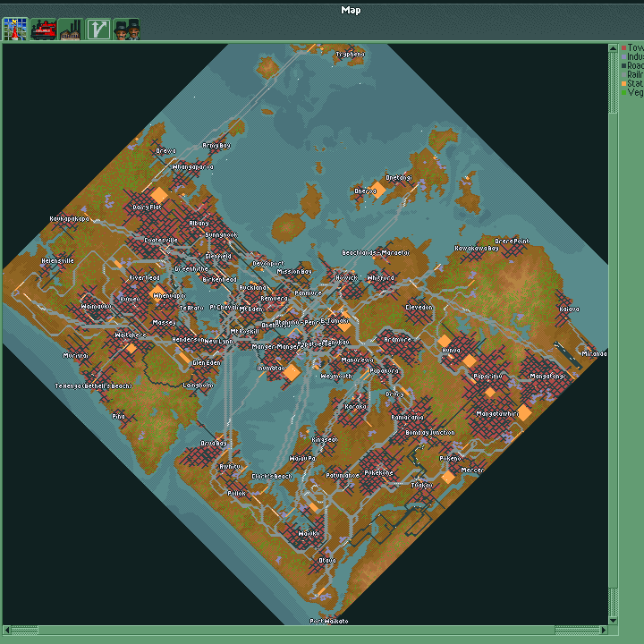The image size is (644, 644).
Task: Click the Onetangi town label
Action: [x=398, y=178]
